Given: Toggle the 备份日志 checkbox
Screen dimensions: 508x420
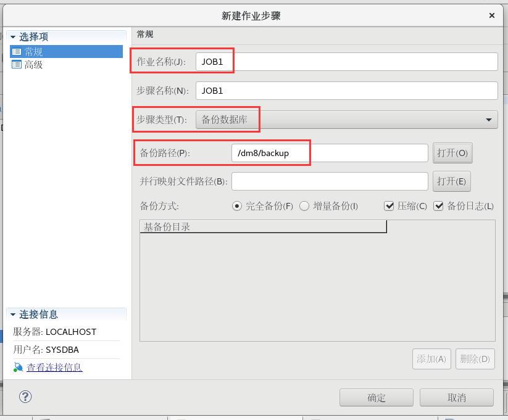Looking at the screenshot, I should pos(438,206).
